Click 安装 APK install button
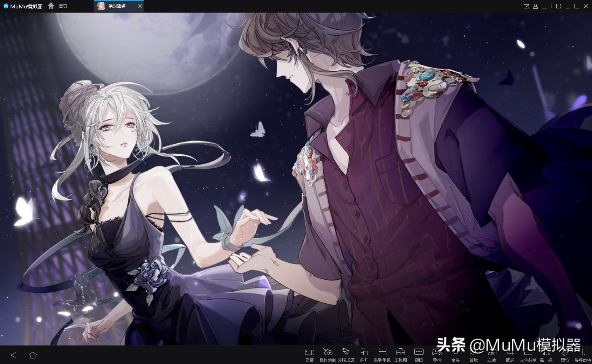 (492, 355)
